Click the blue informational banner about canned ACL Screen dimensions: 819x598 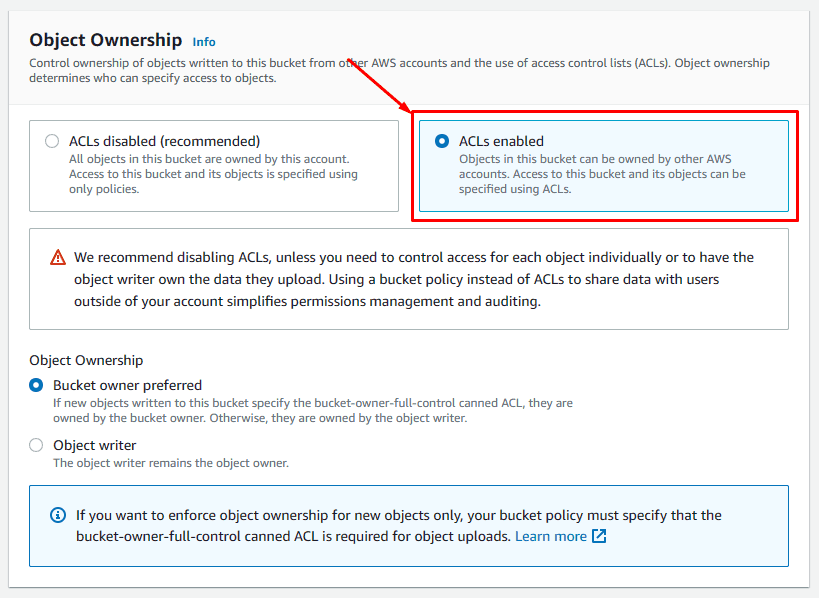410,525
